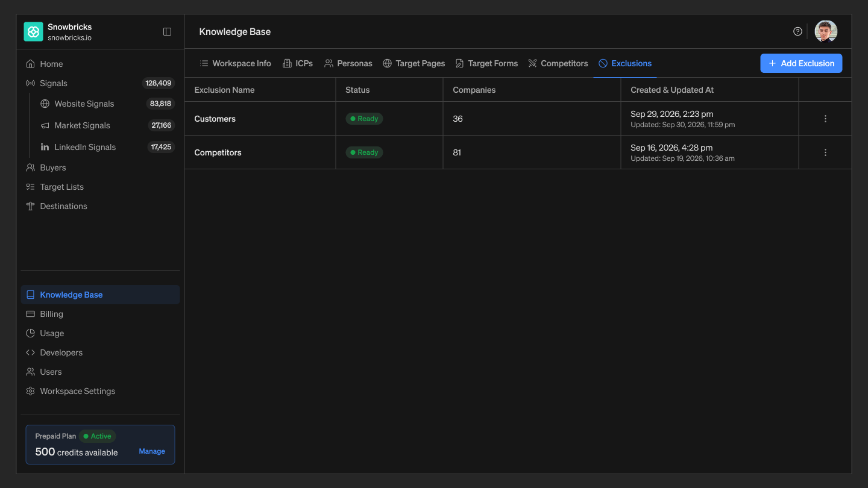Open Website Signals
Image resolution: width=868 pixels, height=488 pixels.
click(107, 104)
